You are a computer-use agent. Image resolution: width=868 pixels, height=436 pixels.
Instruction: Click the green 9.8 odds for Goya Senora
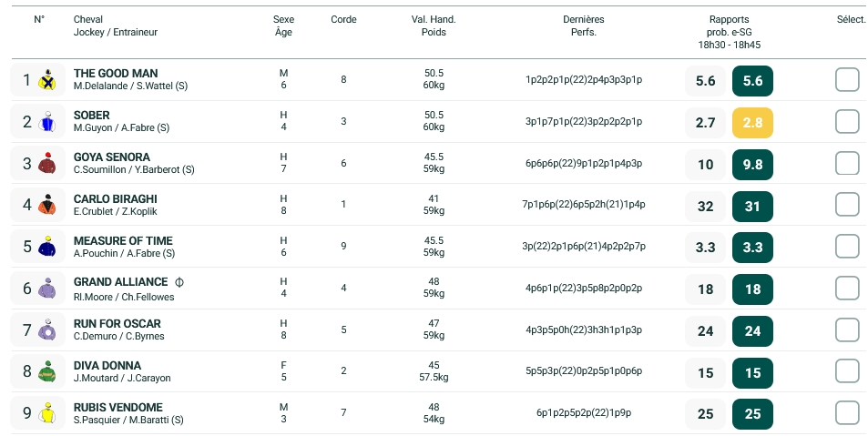[752, 165]
